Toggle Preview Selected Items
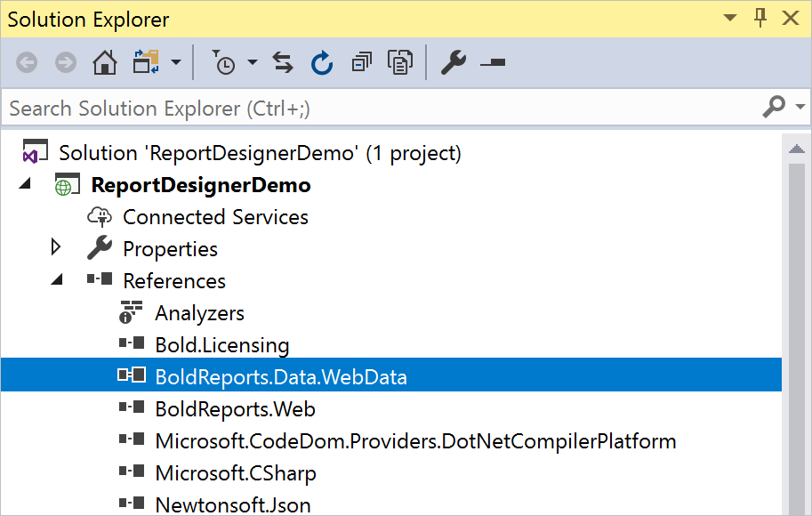Screen dimensions: 812x516 [x=493, y=62]
